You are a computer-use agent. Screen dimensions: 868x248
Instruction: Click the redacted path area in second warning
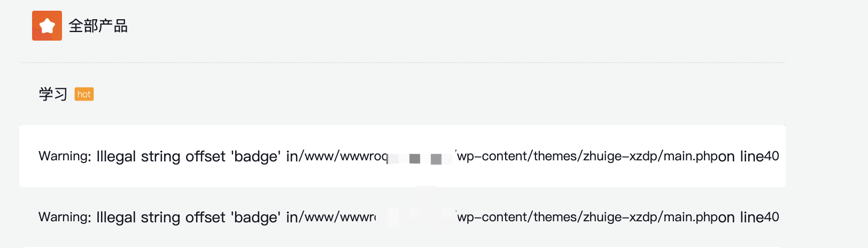tap(415, 216)
